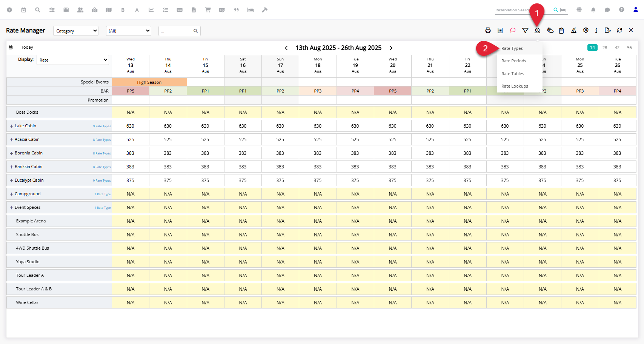
Task: Click the Tue 19 Aug column header
Action: tap(355, 65)
